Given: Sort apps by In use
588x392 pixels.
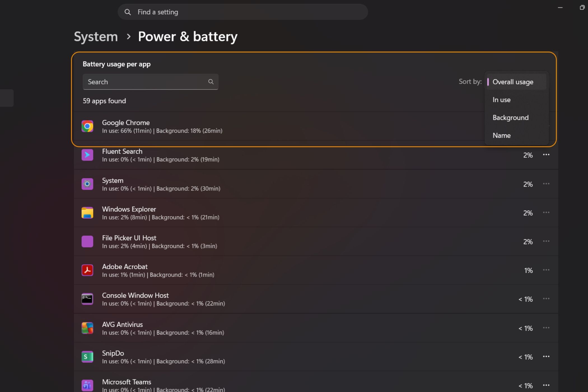Looking at the screenshot, I should click(516, 100).
